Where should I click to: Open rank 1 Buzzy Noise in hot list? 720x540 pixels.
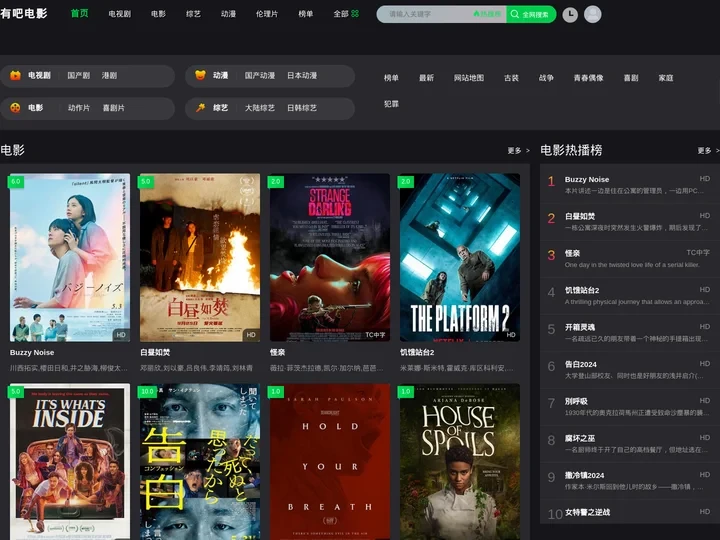(x=630, y=185)
